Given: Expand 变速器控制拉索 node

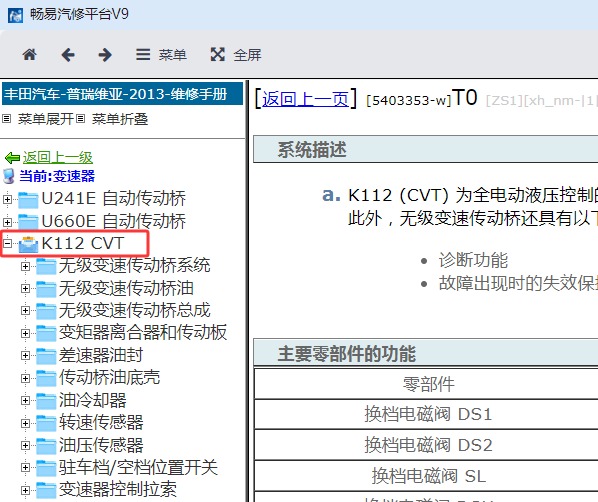Looking at the screenshot, I should click(x=25, y=490).
